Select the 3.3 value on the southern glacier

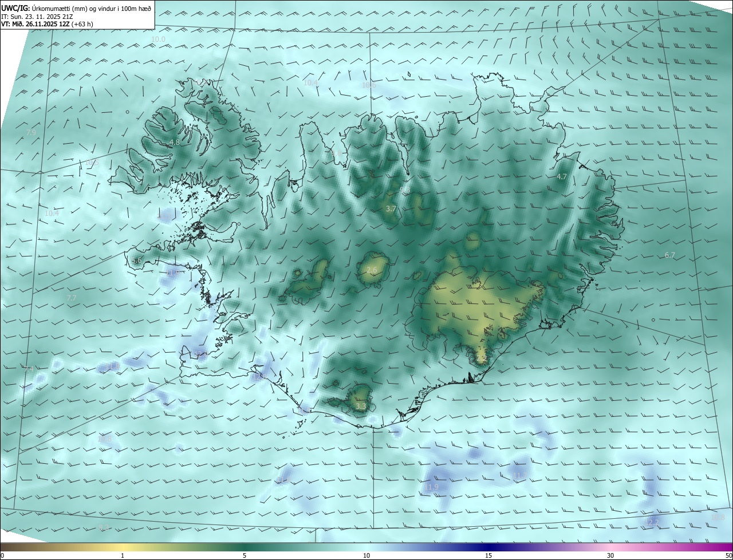tap(361, 407)
